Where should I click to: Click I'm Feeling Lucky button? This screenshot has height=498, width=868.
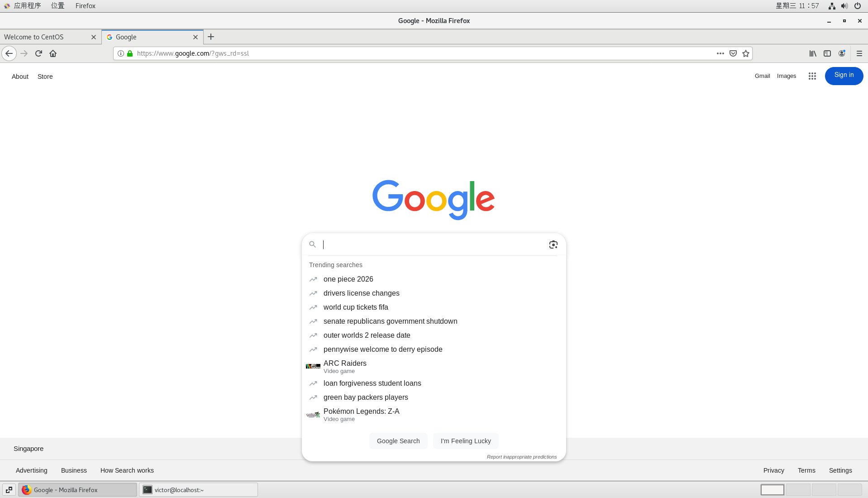point(466,441)
